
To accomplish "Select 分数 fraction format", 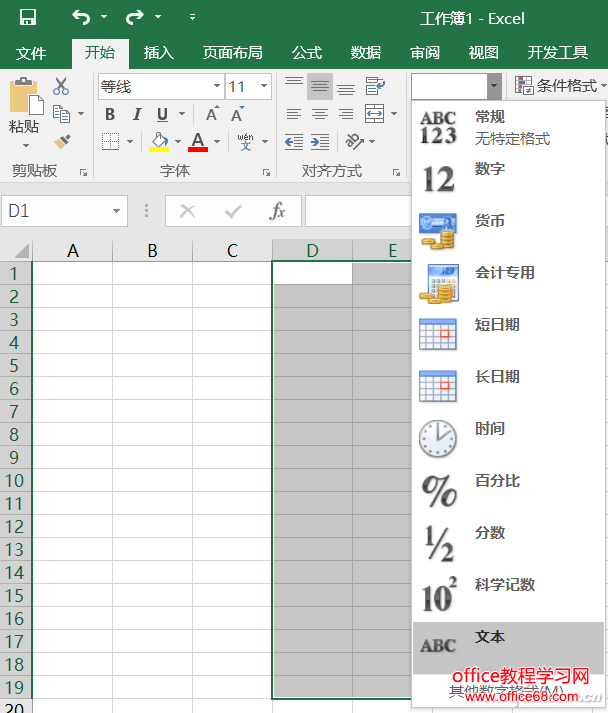I will point(508,543).
